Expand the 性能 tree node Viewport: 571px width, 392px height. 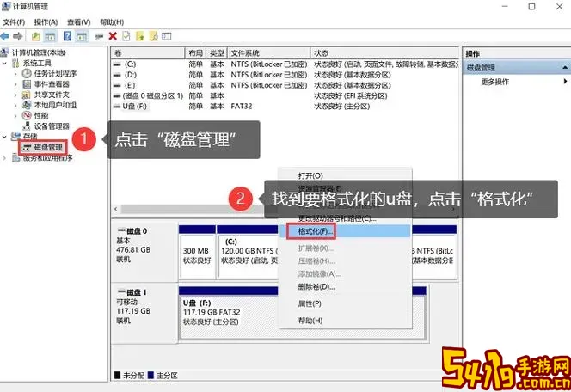15,116
